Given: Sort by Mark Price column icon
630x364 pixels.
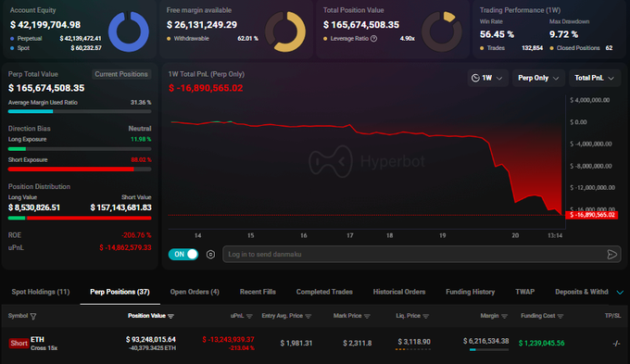Looking at the screenshot, I should pos(367,316).
